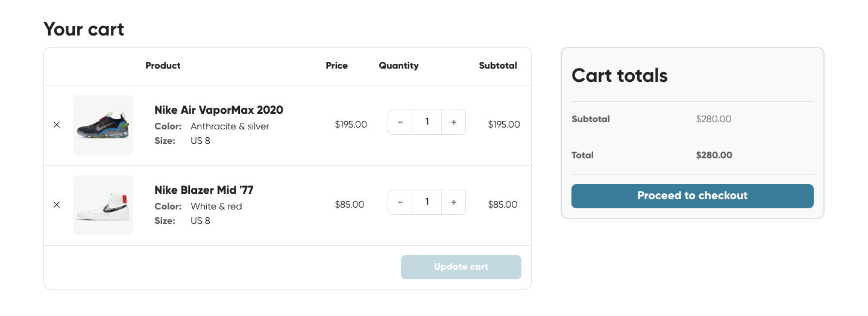Remove Nike Blazer Mid '77 from cart

(57, 205)
